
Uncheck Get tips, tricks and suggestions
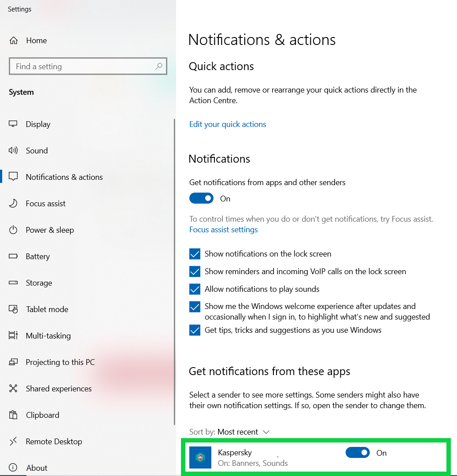tap(195, 330)
